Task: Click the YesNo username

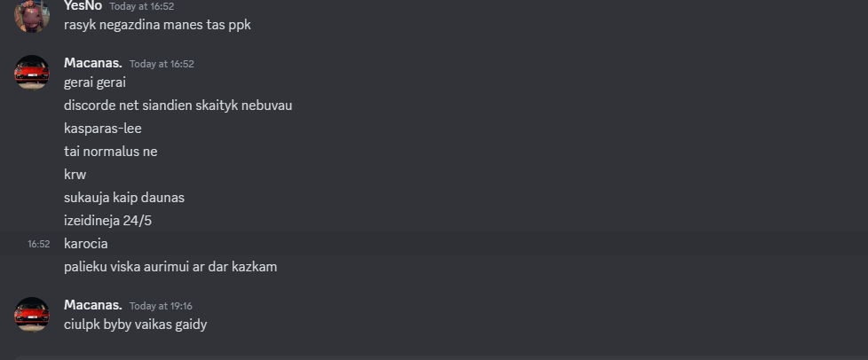Action: 83,6
